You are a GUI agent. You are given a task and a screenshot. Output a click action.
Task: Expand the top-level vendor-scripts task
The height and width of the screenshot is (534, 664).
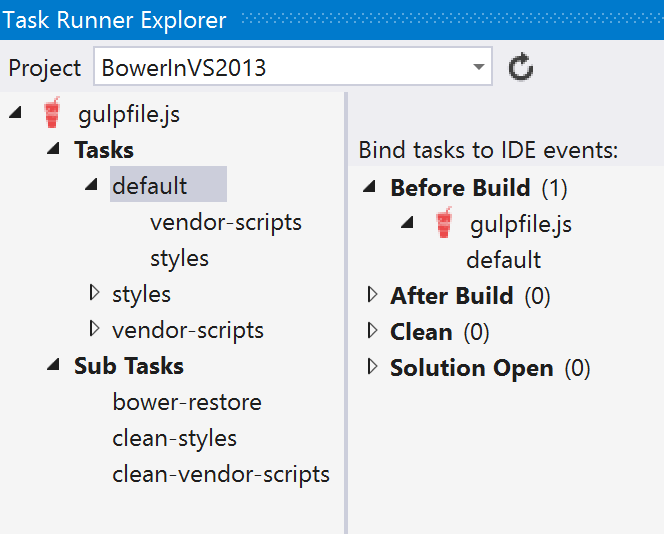pyautogui.click(x=94, y=329)
